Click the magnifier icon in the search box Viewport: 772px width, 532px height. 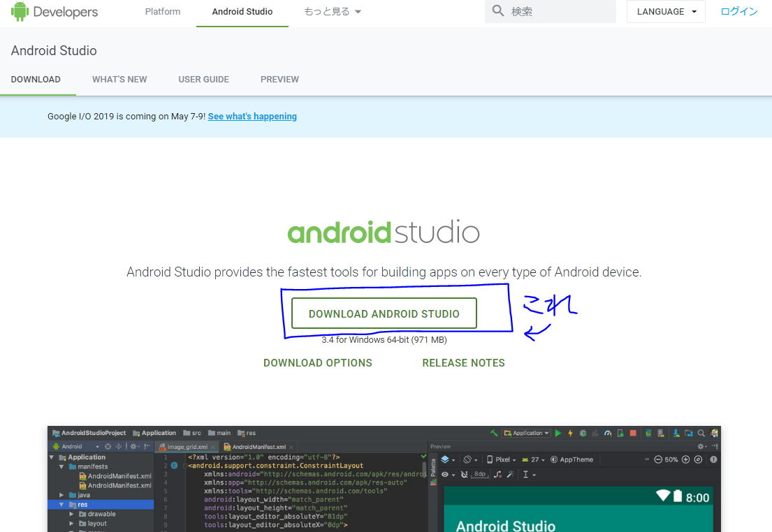pos(497,11)
